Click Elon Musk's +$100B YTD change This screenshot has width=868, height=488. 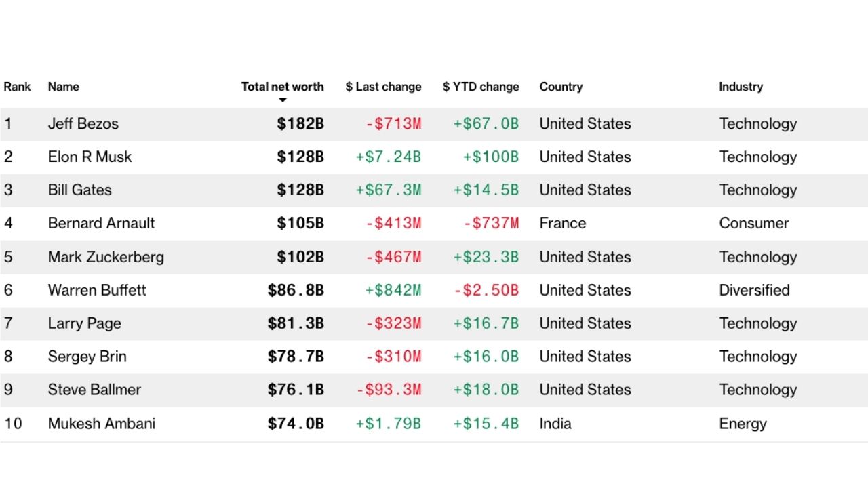pyautogui.click(x=490, y=157)
